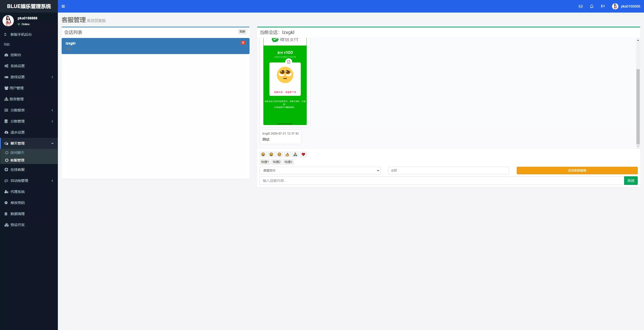Viewport: 644px width, 330px height.
Task: Open 代理系统 in sidebar
Action: pyautogui.click(x=29, y=192)
